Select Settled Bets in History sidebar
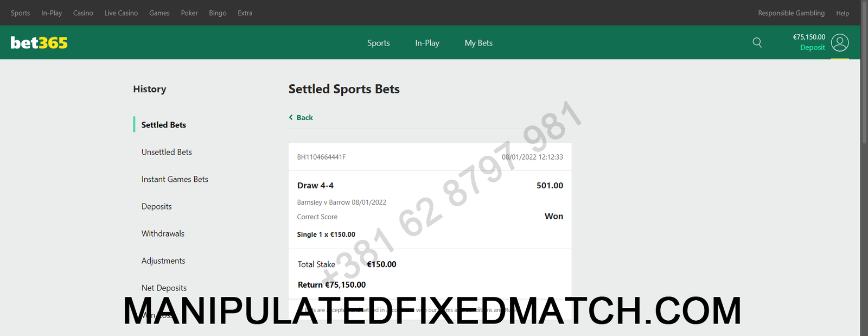This screenshot has width=868, height=336. [164, 125]
